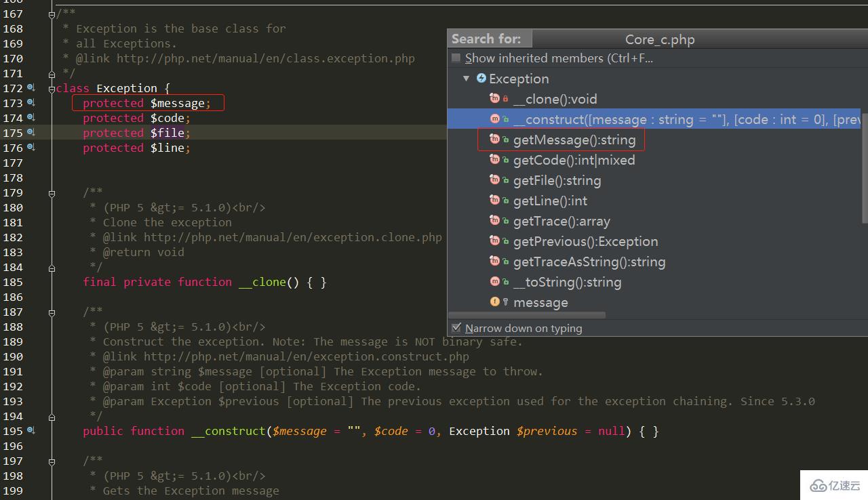Click the method icon beside getTrace():array

(495, 222)
